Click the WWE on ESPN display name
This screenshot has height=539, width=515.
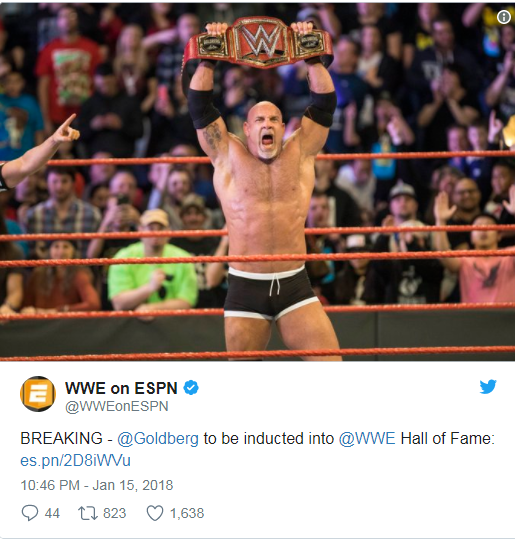pos(121,388)
